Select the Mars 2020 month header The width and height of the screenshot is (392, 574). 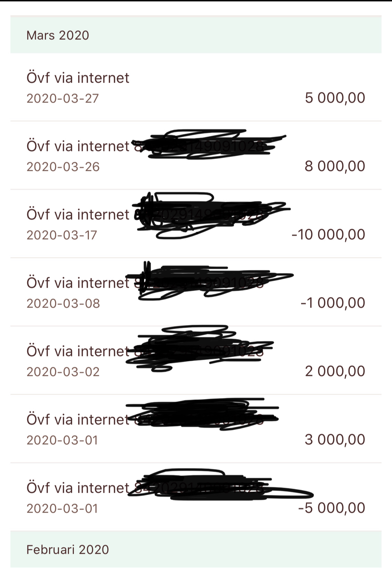click(196, 35)
